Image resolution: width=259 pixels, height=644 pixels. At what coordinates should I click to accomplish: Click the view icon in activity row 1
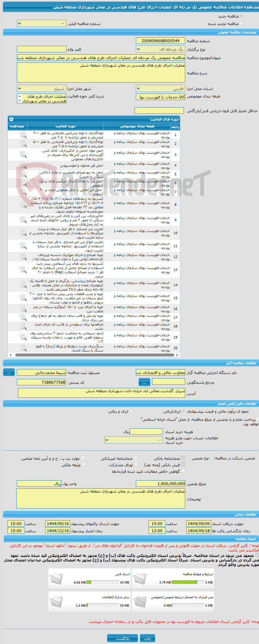pos(23,135)
